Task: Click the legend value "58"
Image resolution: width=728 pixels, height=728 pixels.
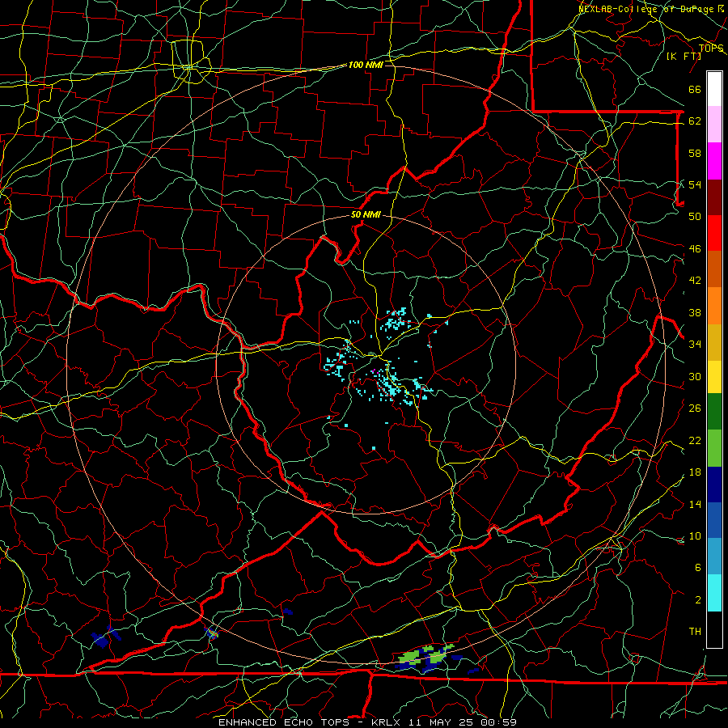Action: coord(695,153)
